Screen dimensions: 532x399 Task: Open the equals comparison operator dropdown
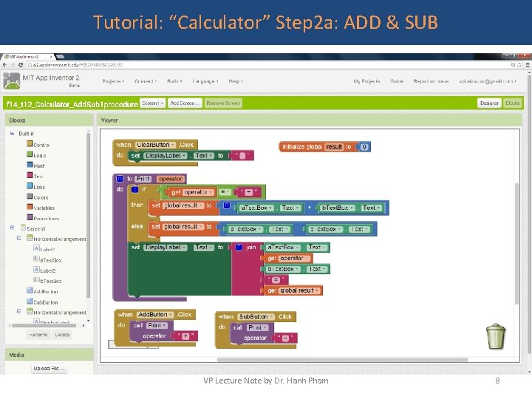tap(225, 192)
